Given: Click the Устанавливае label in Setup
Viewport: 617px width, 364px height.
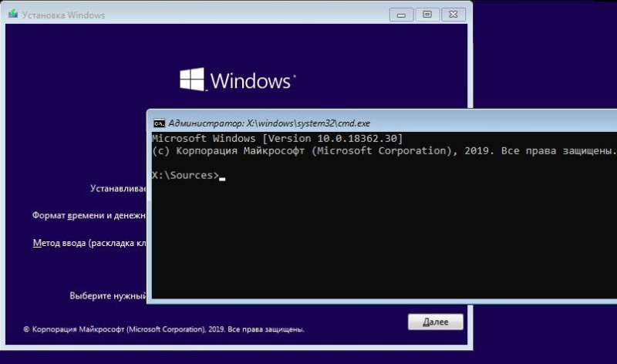Looking at the screenshot, I should 118,188.
